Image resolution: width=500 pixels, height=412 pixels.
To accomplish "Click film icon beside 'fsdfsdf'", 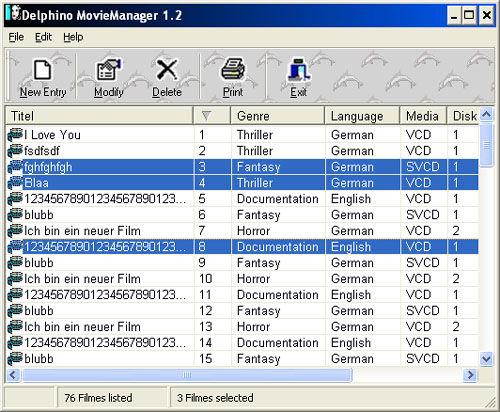I will click(x=15, y=151).
